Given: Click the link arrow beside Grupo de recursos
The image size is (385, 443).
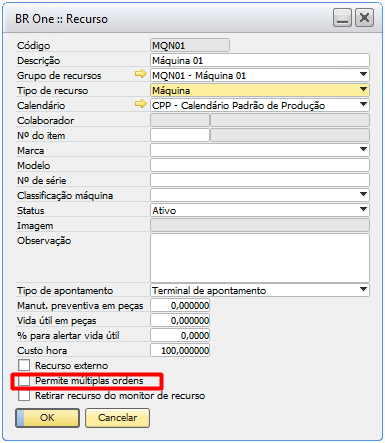Looking at the screenshot, I should tap(141, 74).
